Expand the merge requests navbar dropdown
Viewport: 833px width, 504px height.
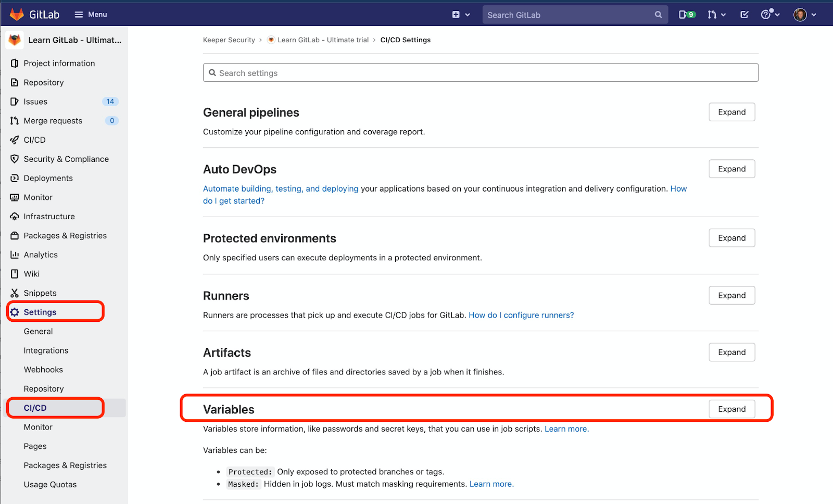tap(716, 15)
